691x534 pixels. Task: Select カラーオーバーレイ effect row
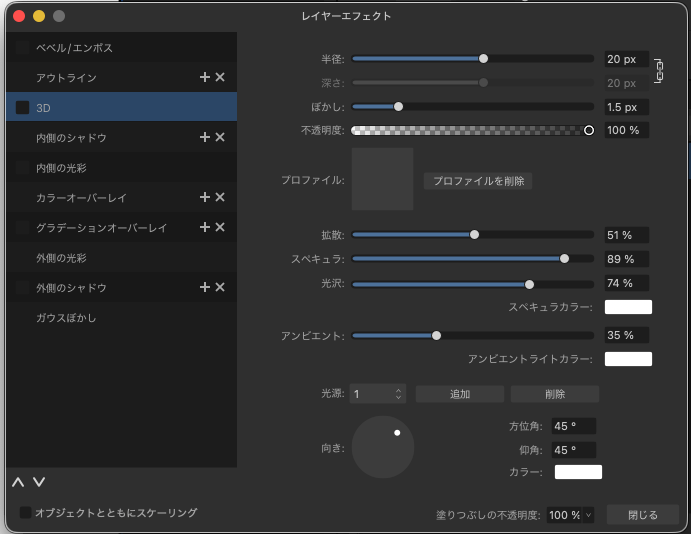[x=122, y=197]
